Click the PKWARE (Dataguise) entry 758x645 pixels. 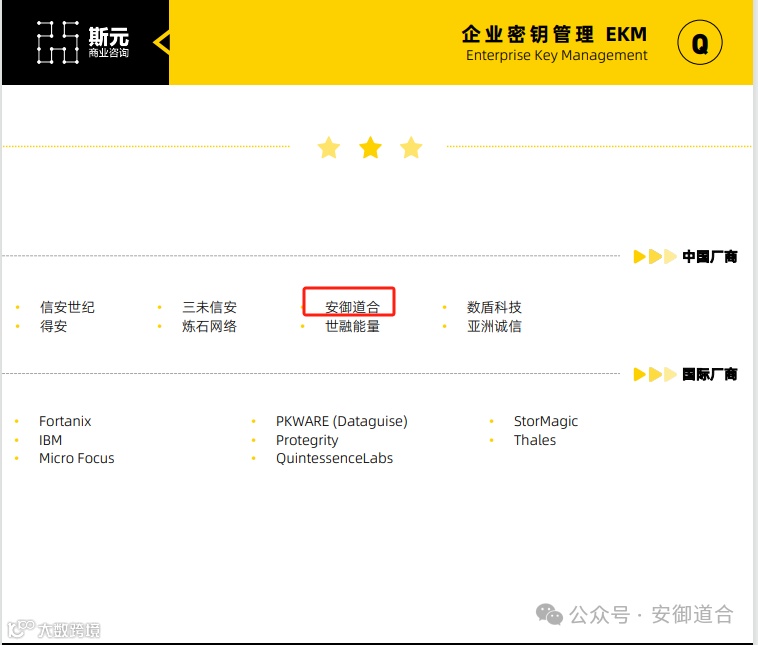[342, 422]
